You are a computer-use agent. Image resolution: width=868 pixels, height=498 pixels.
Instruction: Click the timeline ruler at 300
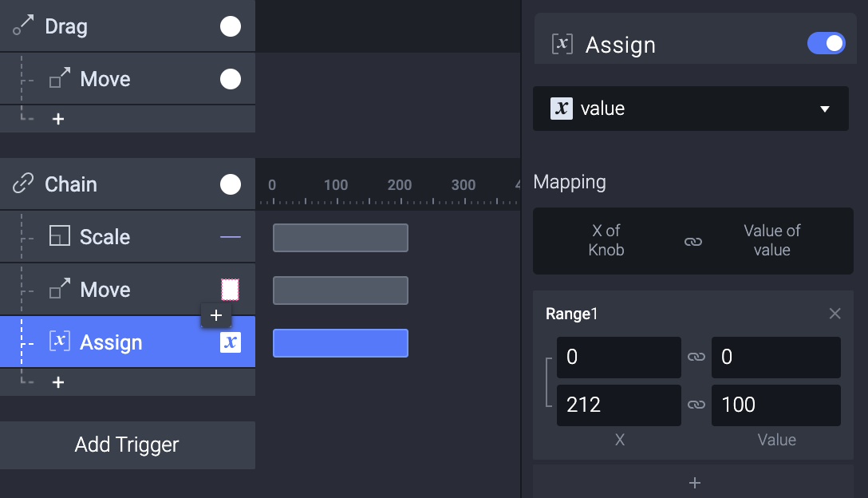coord(464,184)
